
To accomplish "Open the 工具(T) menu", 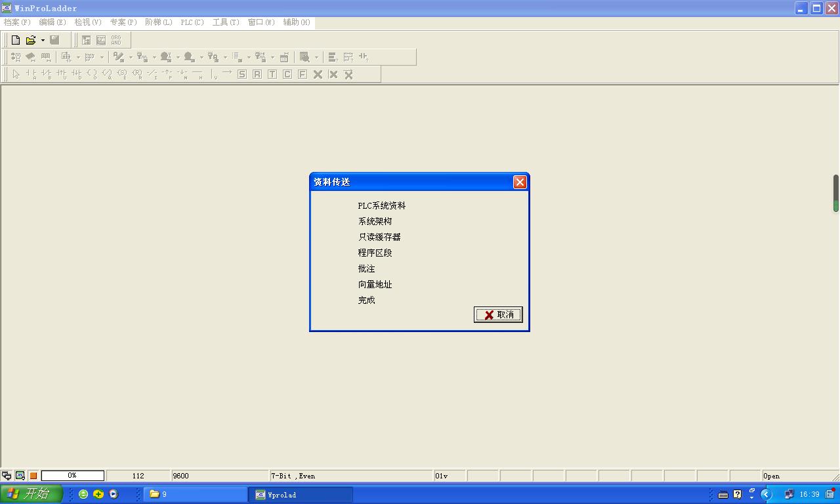I will click(226, 22).
